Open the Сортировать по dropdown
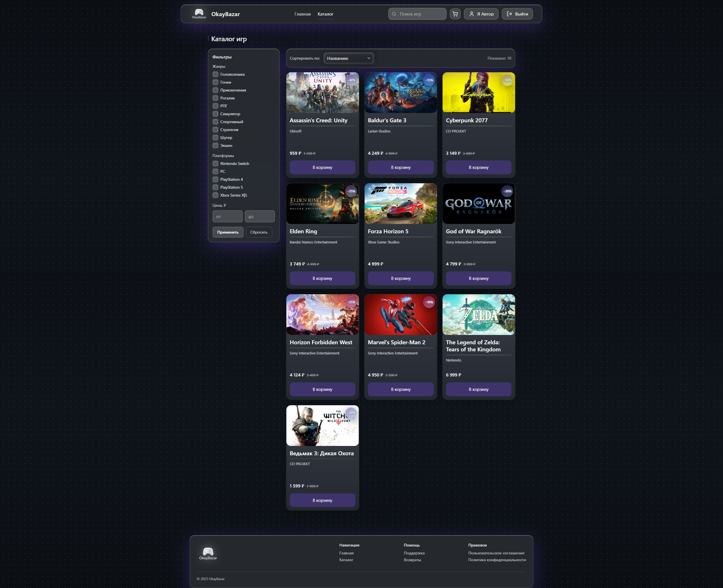The width and height of the screenshot is (723, 588). tap(348, 58)
